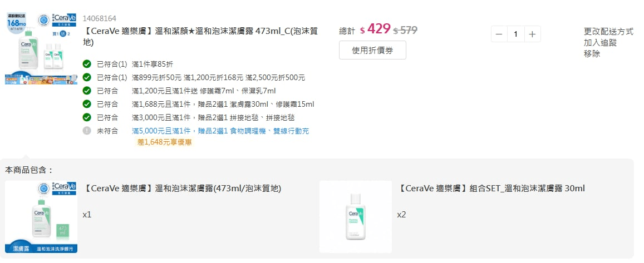Click green check icon beside 滿899元折50元

click(87, 77)
